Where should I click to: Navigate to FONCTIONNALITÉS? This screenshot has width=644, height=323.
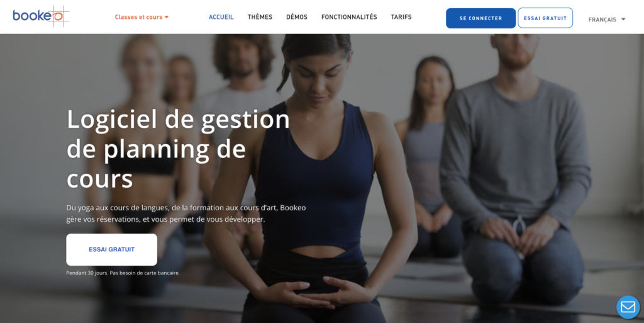coord(349,17)
